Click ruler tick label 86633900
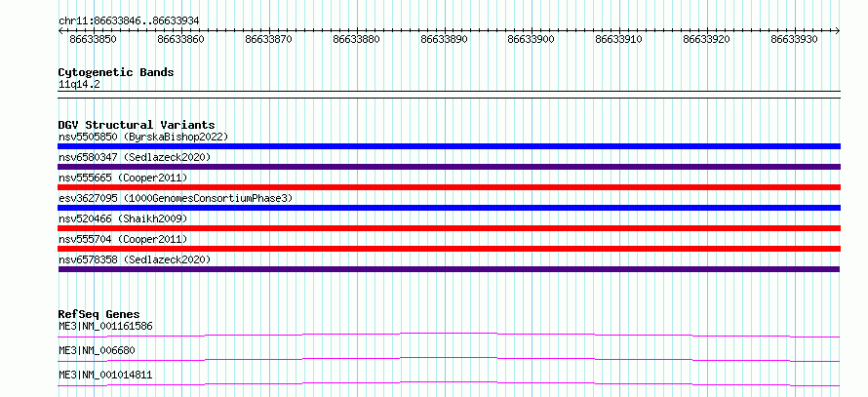Viewport: 868px width, 397px height. pyautogui.click(x=531, y=39)
